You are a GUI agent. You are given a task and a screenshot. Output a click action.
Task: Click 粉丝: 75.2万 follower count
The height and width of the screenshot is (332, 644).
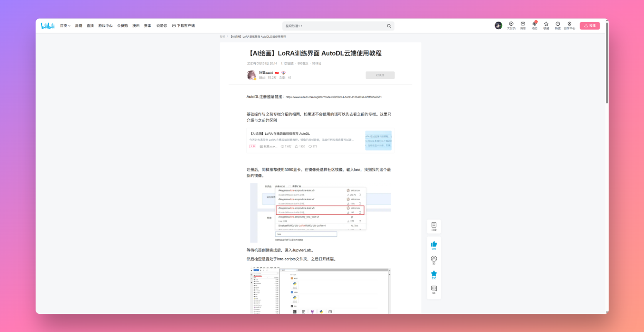coord(268,78)
